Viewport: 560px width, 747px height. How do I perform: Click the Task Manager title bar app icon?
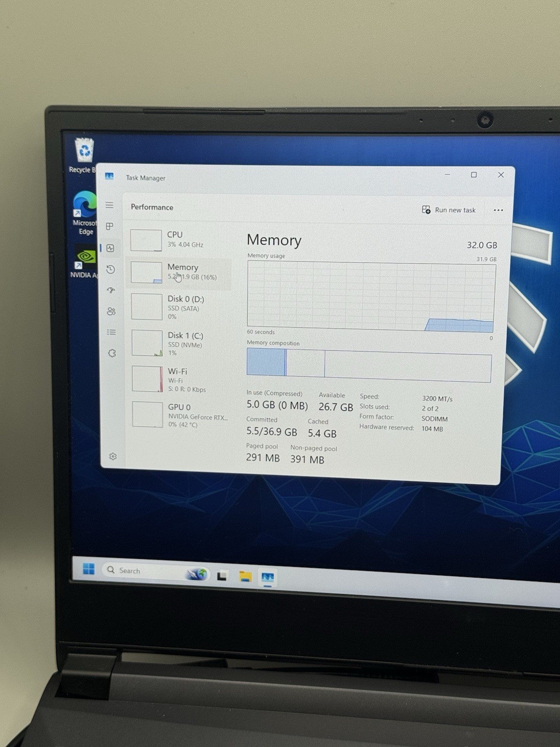109,176
